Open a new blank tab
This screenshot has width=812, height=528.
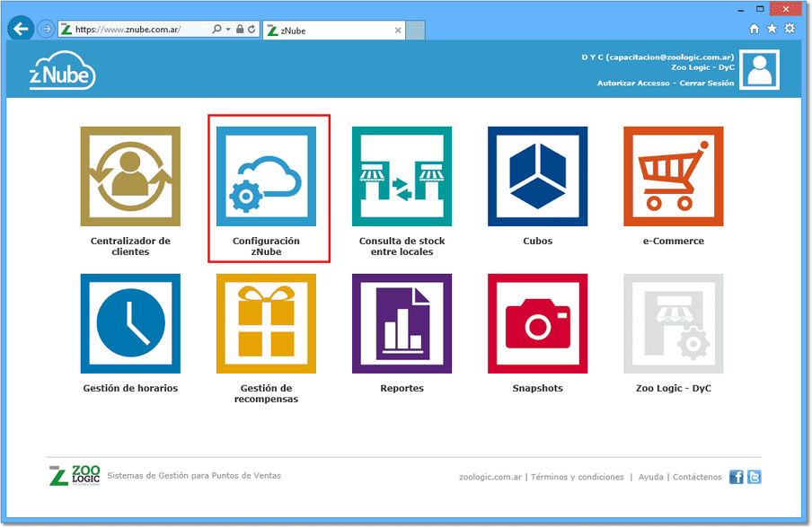pos(415,31)
